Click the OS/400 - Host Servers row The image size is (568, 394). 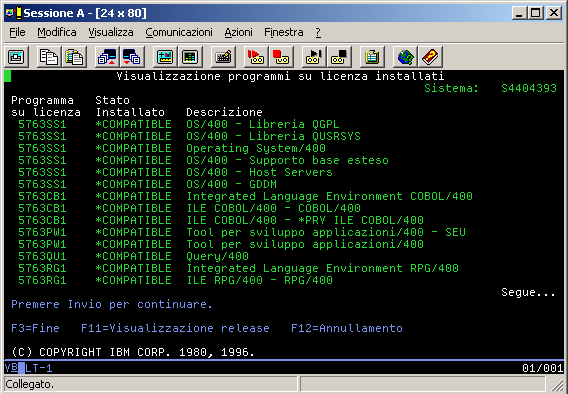pyautogui.click(x=175, y=172)
